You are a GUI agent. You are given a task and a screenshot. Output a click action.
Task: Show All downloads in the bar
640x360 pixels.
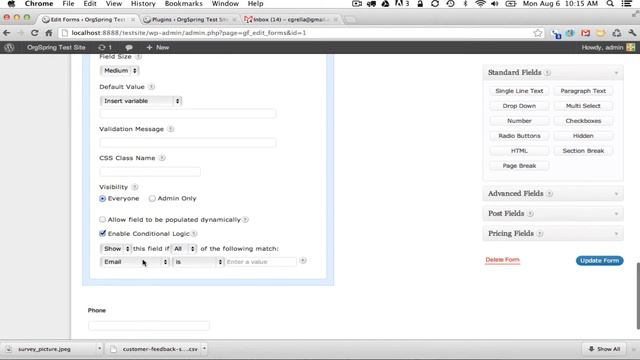pyautogui.click(x=604, y=349)
